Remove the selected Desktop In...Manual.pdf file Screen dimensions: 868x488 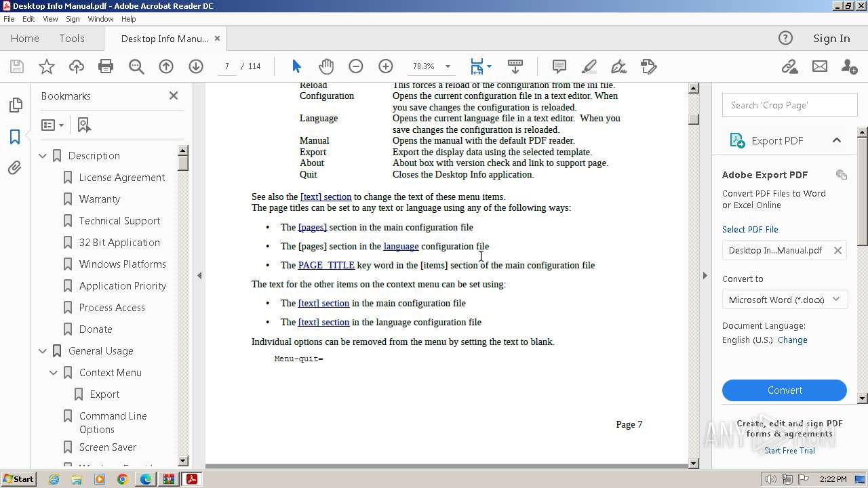[837, 250]
